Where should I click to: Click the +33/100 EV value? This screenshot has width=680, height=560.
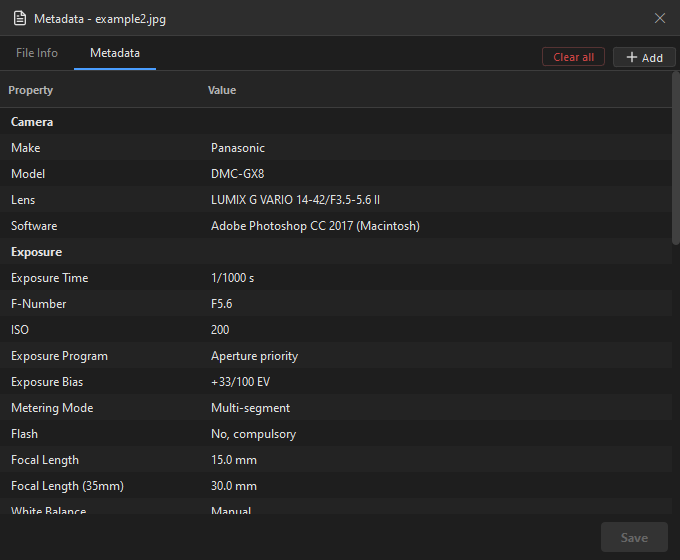(x=240, y=382)
